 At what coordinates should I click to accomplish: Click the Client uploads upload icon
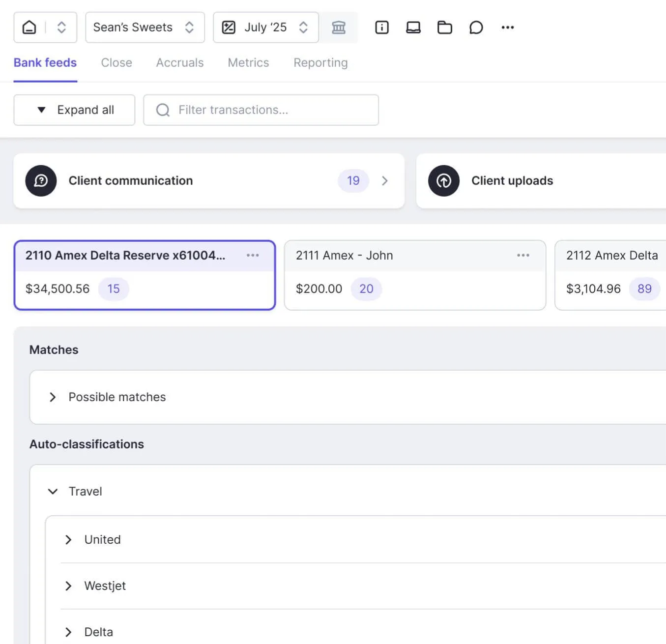pos(444,180)
